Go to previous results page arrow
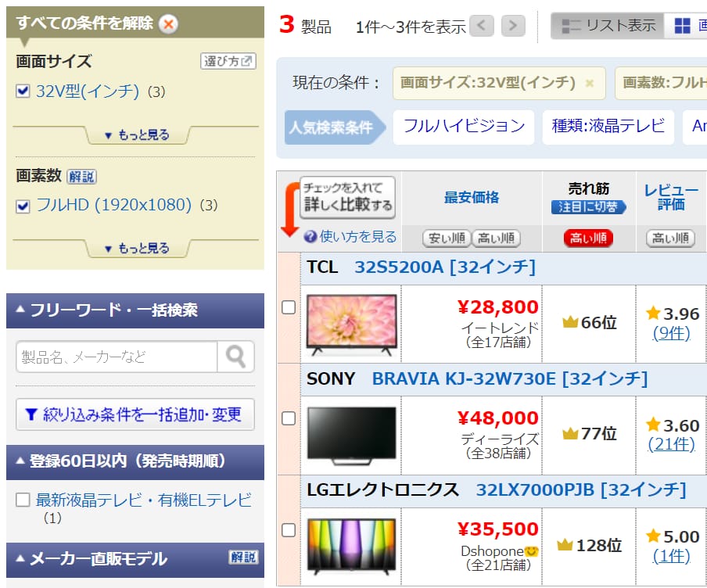 [482, 27]
